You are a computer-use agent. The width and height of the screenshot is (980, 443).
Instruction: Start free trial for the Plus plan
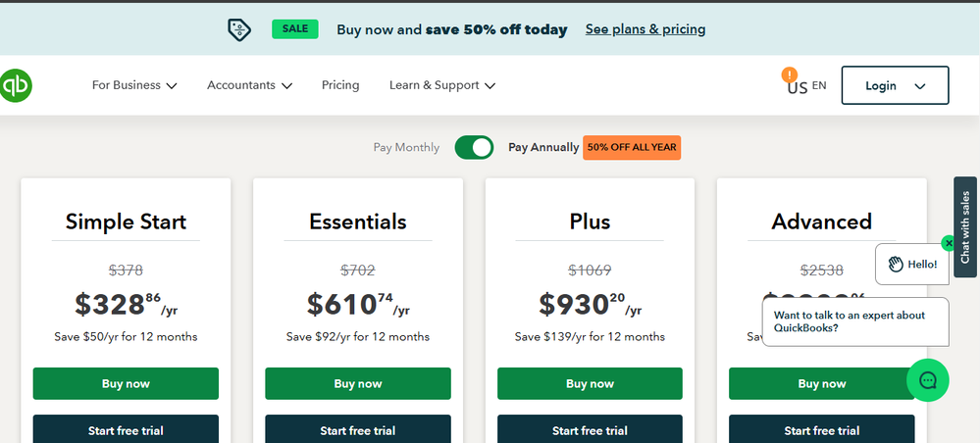click(590, 430)
